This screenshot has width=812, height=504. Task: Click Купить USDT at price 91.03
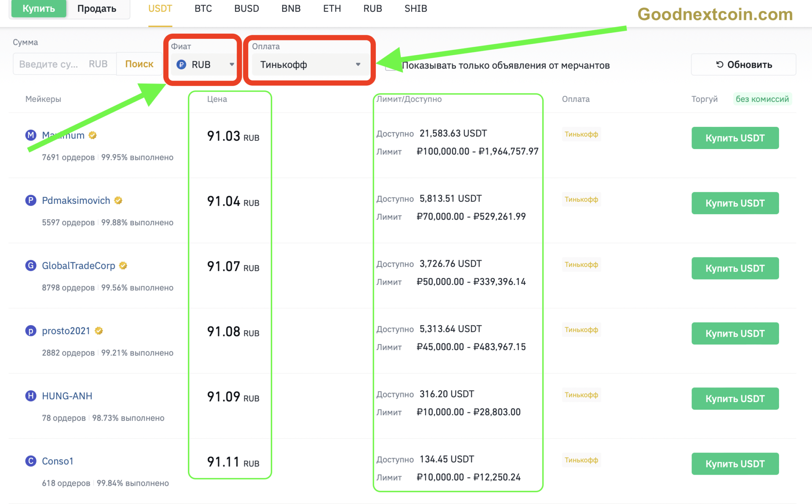[735, 138]
